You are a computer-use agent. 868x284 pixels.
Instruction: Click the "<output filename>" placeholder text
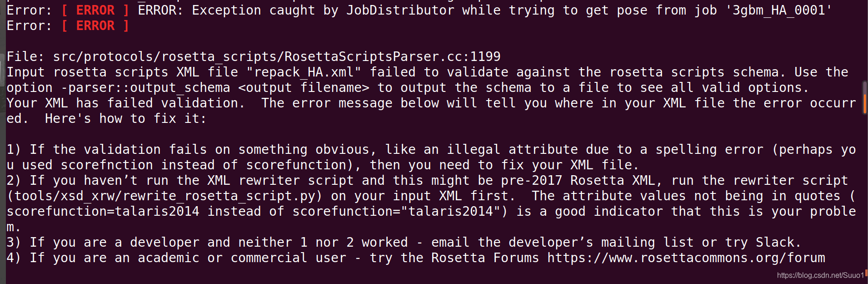coord(304,88)
